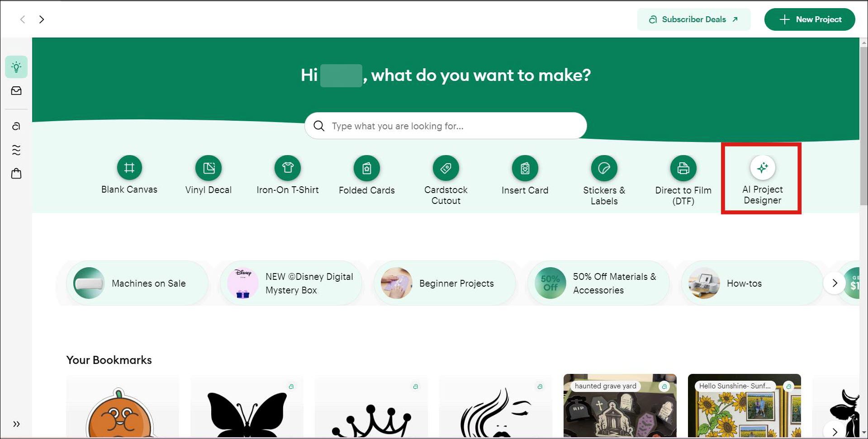Viewport: 868px width, 439px height.
Task: Choose the Iron-On T-Shirt icon
Action: click(288, 168)
